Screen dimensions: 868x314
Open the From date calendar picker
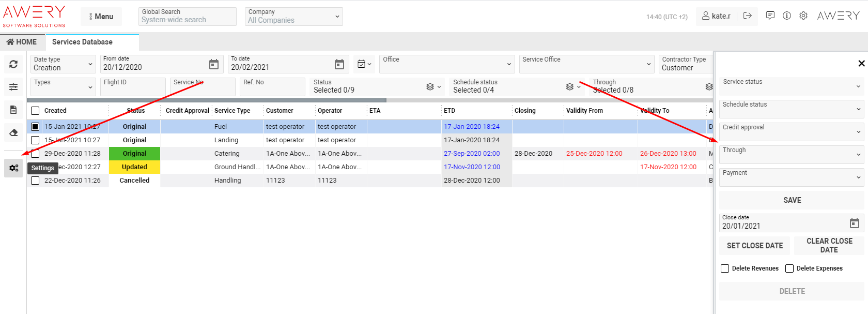click(213, 64)
